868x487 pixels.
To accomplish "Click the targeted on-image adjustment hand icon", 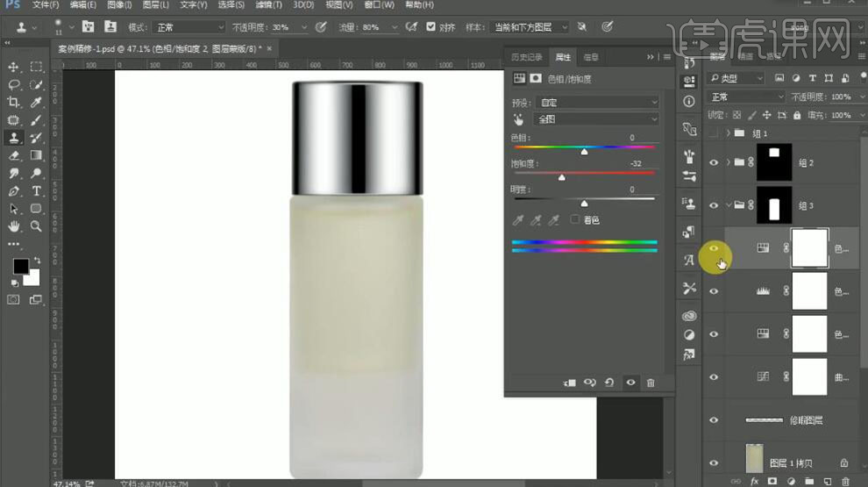I will [x=518, y=119].
